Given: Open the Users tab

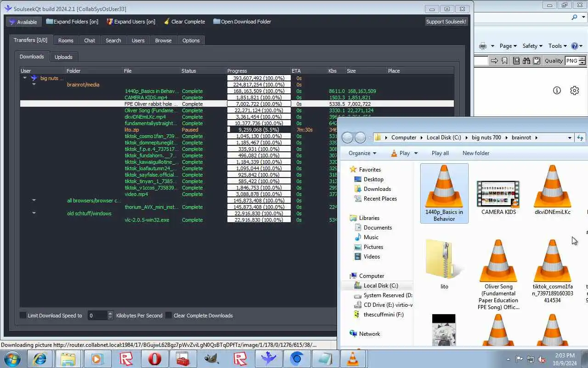Looking at the screenshot, I should [x=138, y=40].
